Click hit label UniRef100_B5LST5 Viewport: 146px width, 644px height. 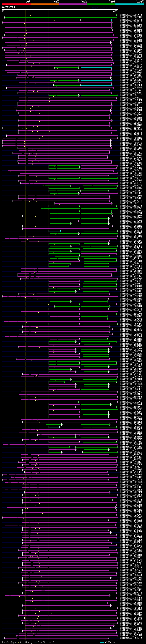click(131, 95)
